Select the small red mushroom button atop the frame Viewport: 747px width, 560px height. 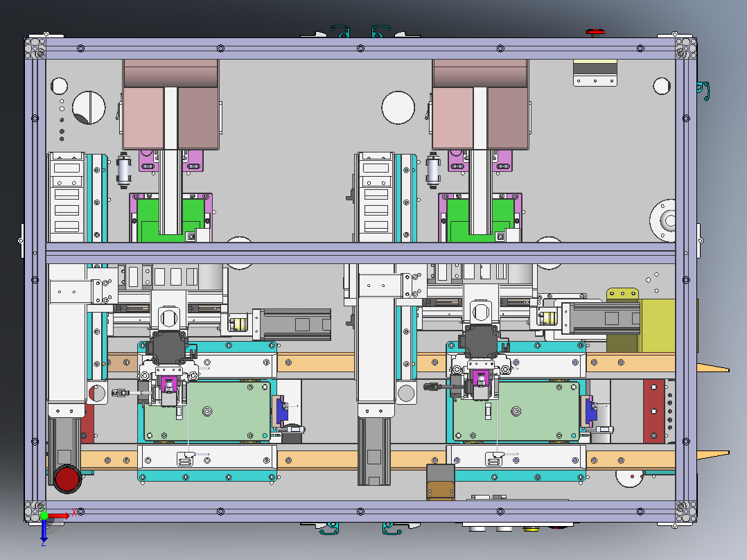point(595,33)
